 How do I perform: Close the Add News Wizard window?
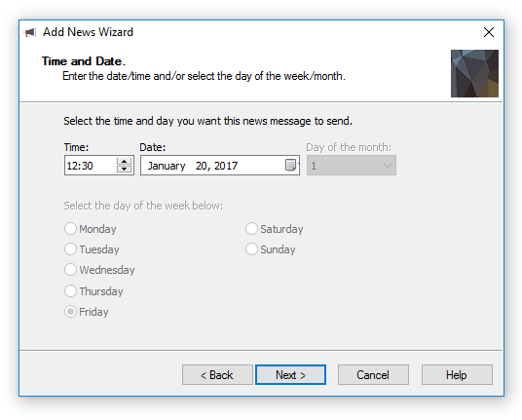tap(489, 32)
